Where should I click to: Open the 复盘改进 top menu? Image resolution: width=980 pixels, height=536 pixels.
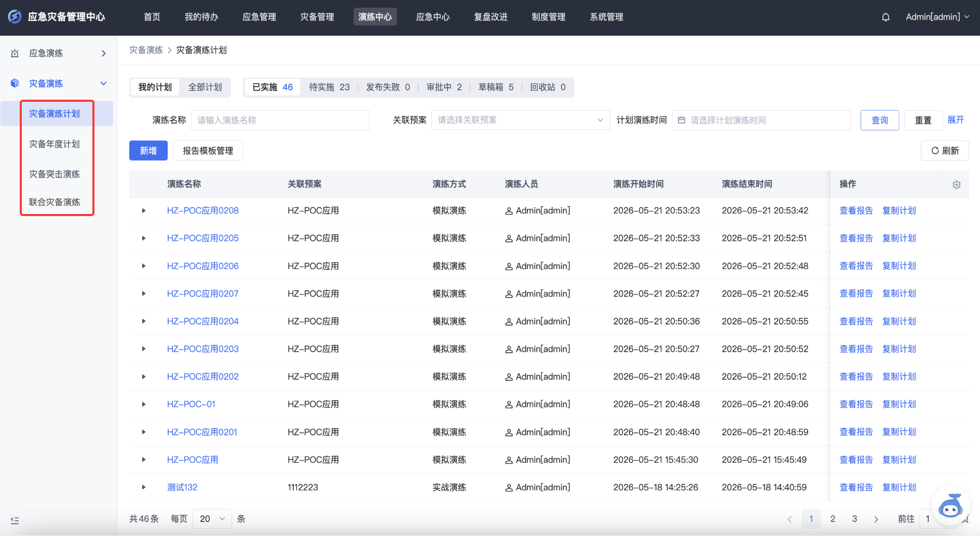coord(491,17)
